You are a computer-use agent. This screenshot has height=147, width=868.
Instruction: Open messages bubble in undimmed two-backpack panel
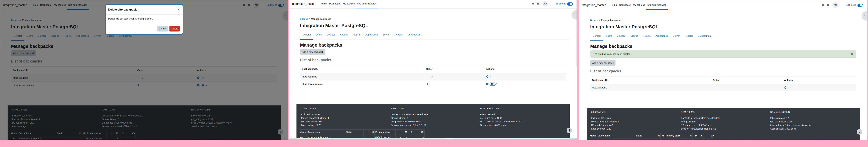(x=538, y=4)
